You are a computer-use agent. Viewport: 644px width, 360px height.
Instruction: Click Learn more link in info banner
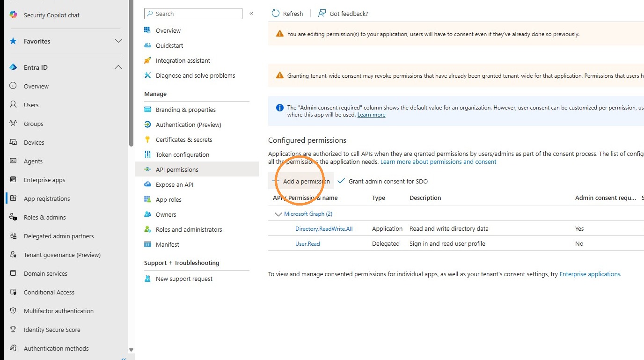tap(372, 115)
